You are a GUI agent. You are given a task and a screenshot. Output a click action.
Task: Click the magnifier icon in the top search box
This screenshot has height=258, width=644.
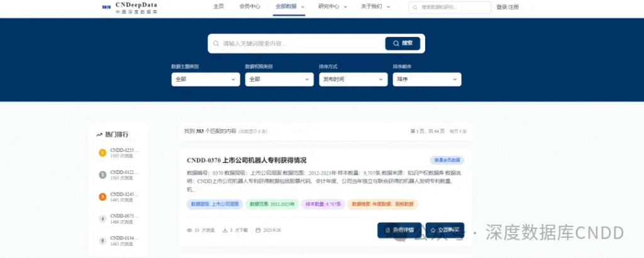tap(416, 8)
